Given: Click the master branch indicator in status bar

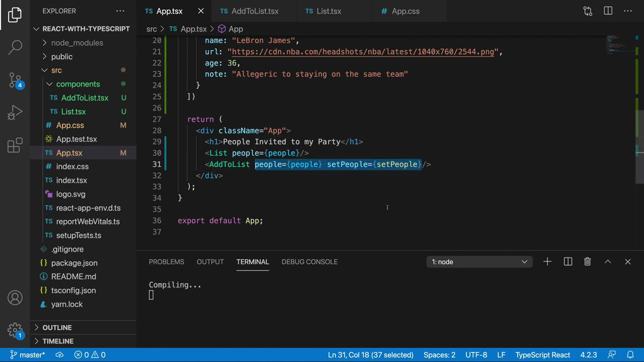Looking at the screenshot, I should coord(28,355).
